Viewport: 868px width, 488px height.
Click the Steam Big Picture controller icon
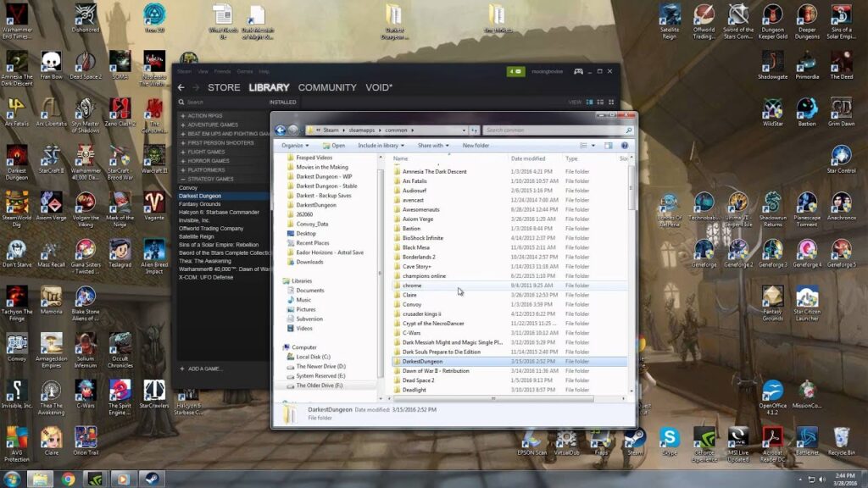tap(578, 71)
